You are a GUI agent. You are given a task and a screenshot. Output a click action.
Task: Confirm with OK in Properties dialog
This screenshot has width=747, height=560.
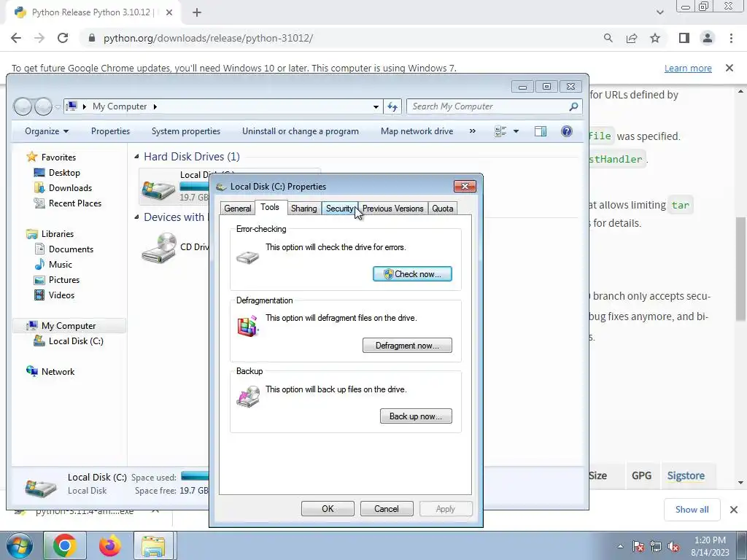pos(328,508)
